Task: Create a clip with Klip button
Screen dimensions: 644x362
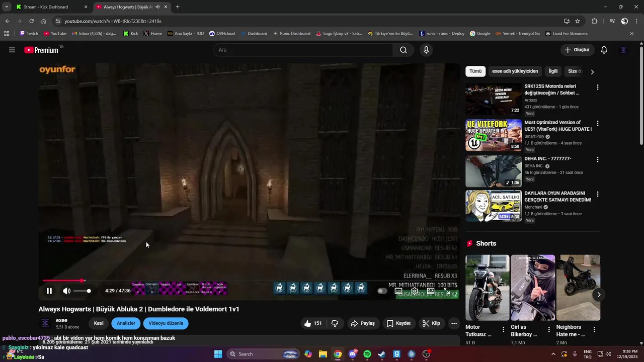Action: [431, 323]
